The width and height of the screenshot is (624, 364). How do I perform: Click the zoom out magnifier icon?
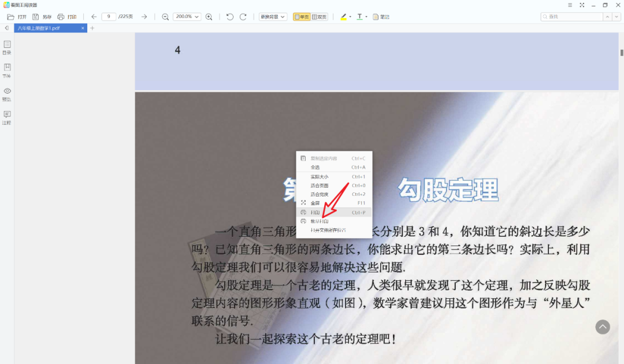pos(165,17)
